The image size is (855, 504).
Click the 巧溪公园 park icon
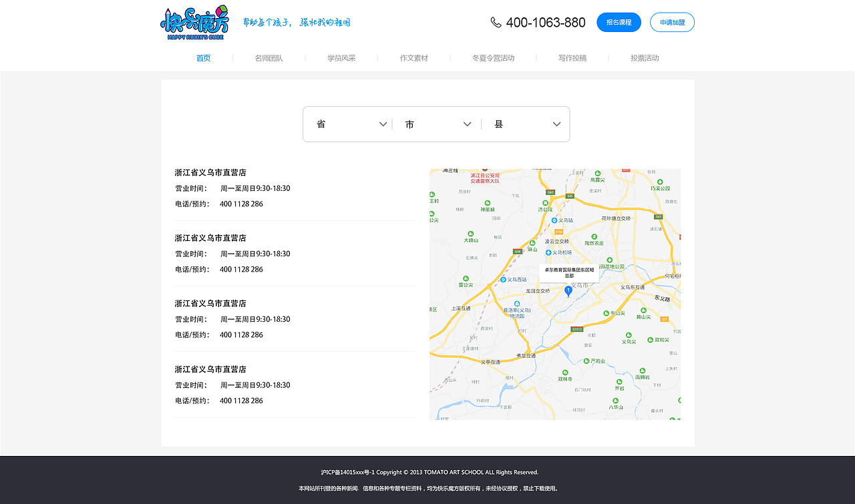pos(660,182)
